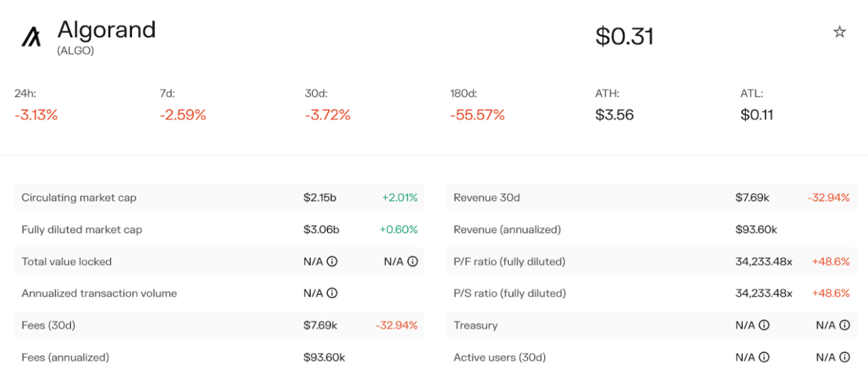Screen dimensions: 868x377
Task: Click the Algorand logo icon
Action: 31,37
